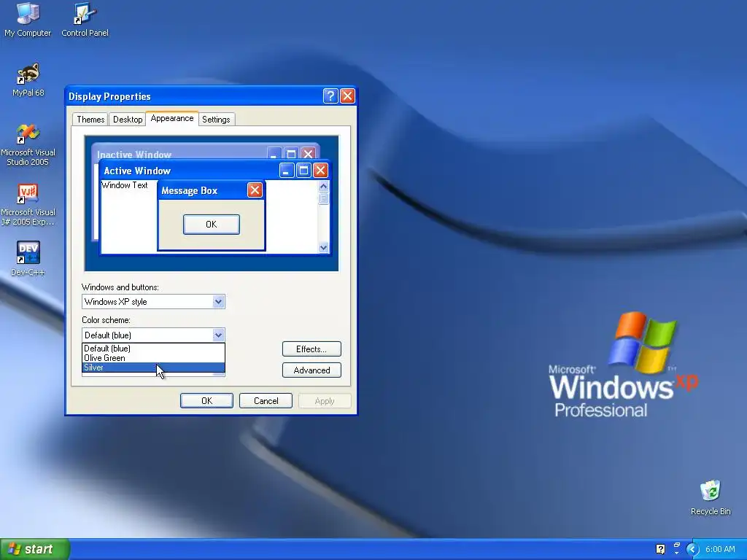
Task: Close the Display Properties dialog
Action: coord(348,96)
